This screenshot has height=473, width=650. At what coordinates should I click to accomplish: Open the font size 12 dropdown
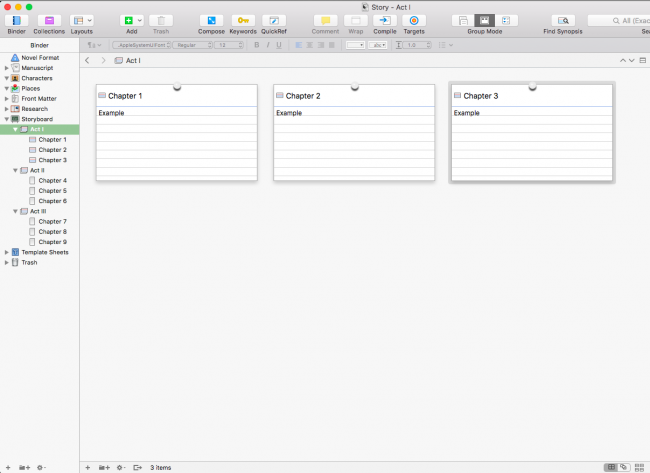pos(229,45)
